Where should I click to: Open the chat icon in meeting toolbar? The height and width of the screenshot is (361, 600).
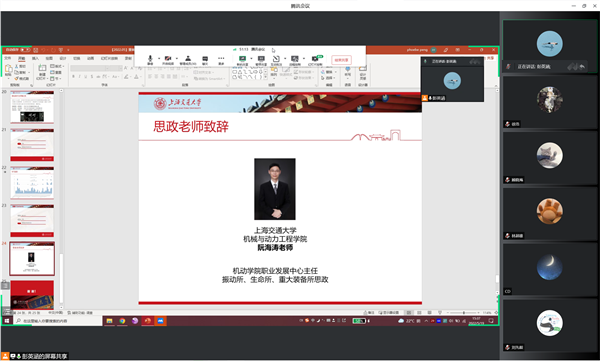pos(205,59)
